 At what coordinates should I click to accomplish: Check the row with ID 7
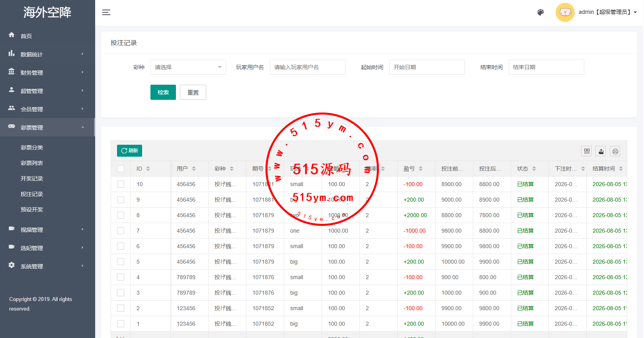pyautogui.click(x=121, y=231)
